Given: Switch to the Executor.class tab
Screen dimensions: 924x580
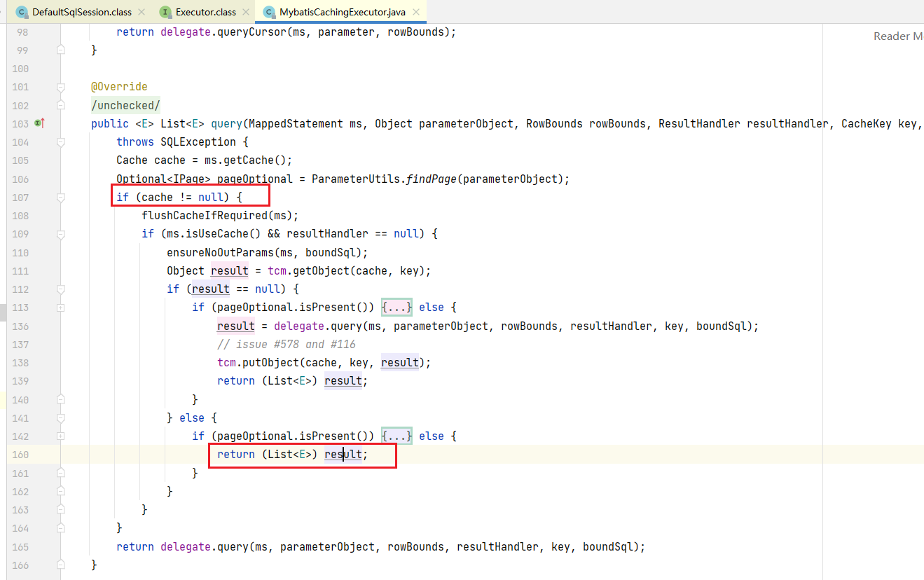Looking at the screenshot, I should pyautogui.click(x=205, y=12).
